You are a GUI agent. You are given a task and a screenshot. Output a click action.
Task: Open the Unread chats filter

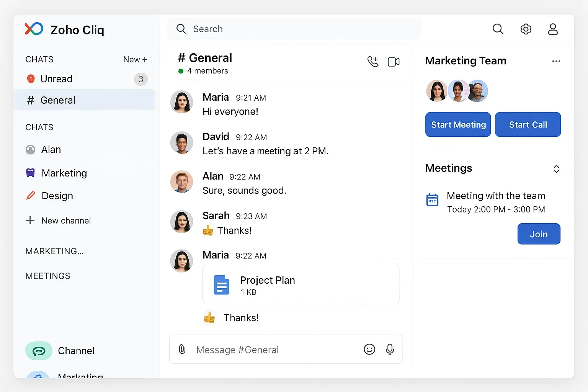coord(56,79)
